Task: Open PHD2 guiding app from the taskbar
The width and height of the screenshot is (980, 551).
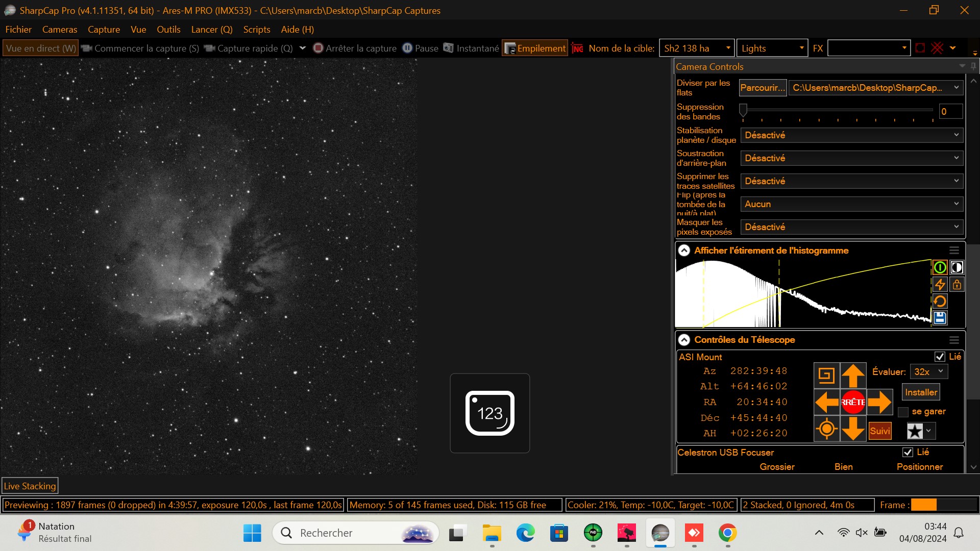Action: click(593, 533)
